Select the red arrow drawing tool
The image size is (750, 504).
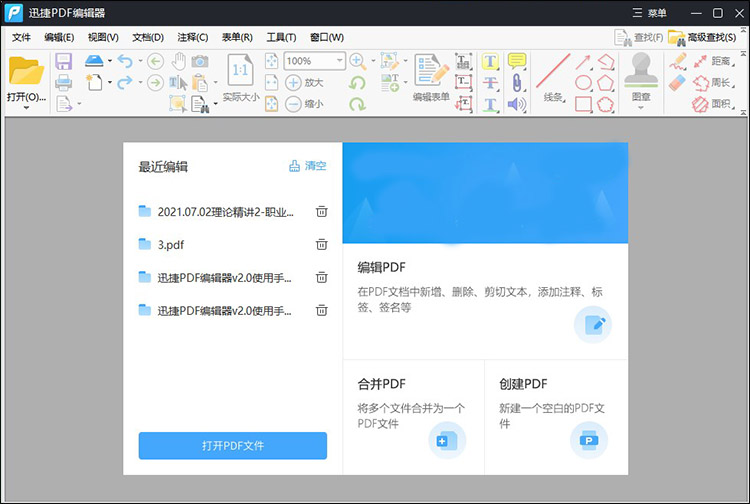tap(583, 62)
